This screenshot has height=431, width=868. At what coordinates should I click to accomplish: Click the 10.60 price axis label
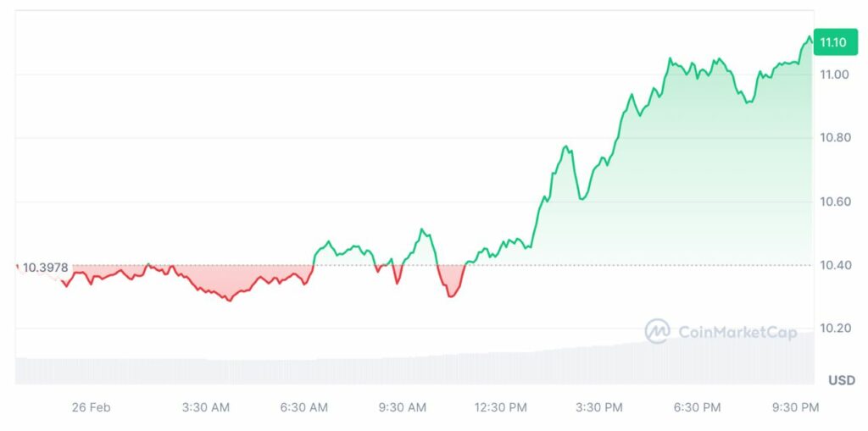(x=834, y=202)
